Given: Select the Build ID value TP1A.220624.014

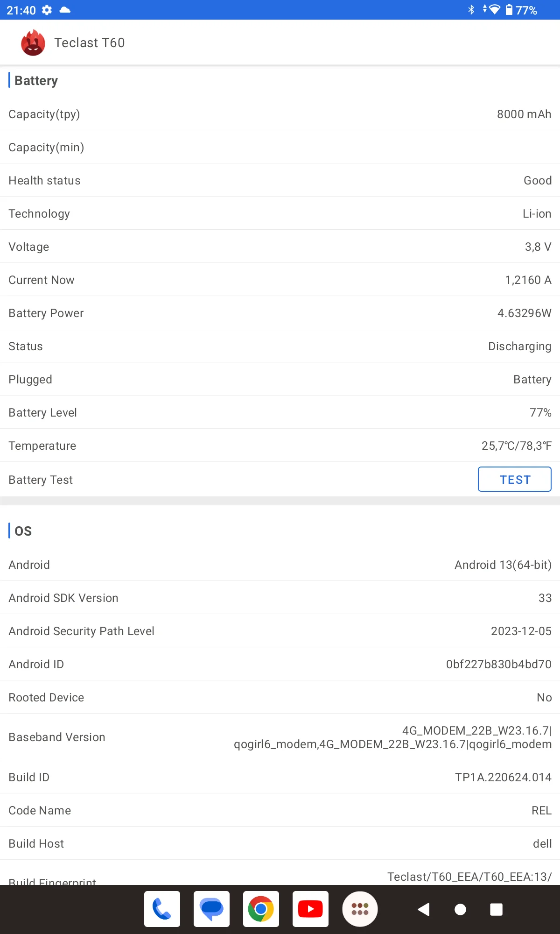Looking at the screenshot, I should pyautogui.click(x=503, y=777).
